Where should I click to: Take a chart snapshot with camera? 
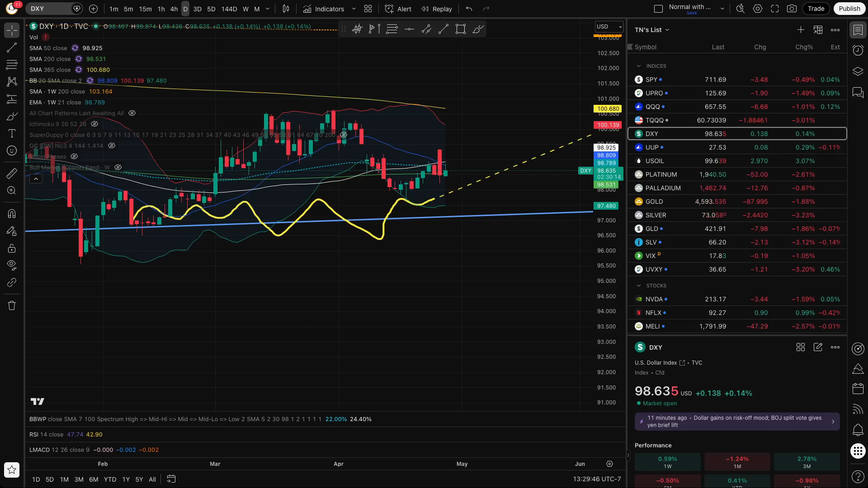(792, 9)
